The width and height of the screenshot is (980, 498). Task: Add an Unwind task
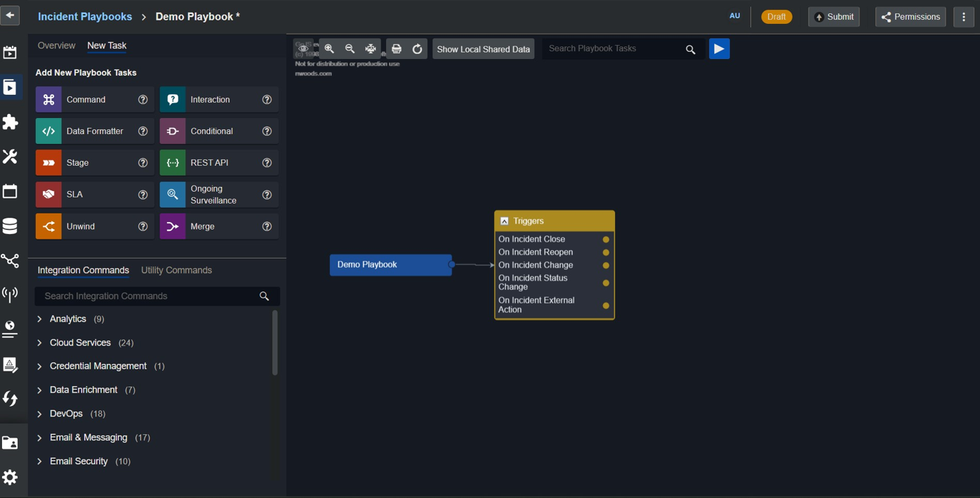tap(95, 227)
